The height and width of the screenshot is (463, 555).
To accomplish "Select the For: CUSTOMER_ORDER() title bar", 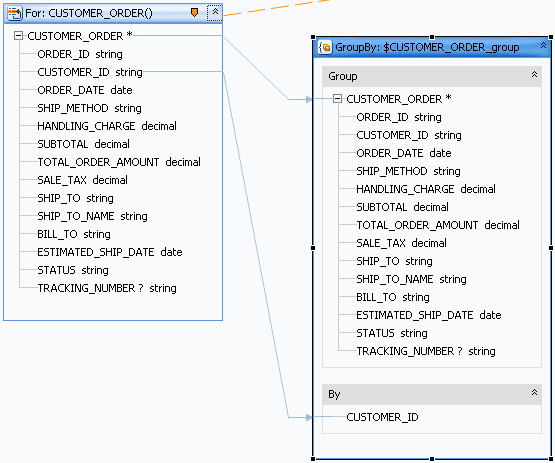I will coord(113,13).
